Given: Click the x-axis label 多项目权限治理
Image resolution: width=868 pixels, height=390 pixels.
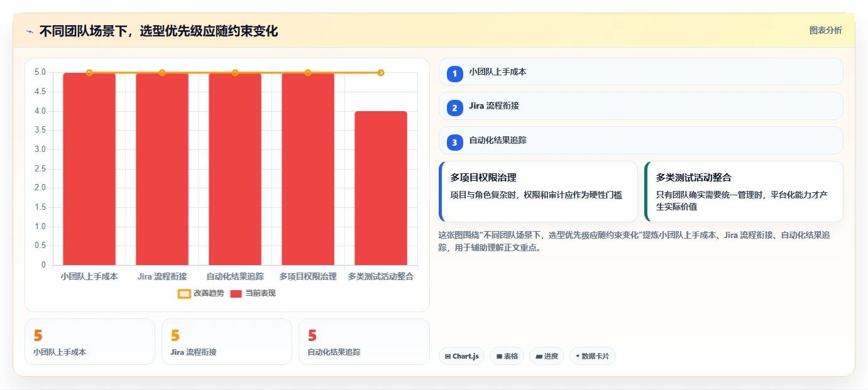Looking at the screenshot, I should pos(308,276).
